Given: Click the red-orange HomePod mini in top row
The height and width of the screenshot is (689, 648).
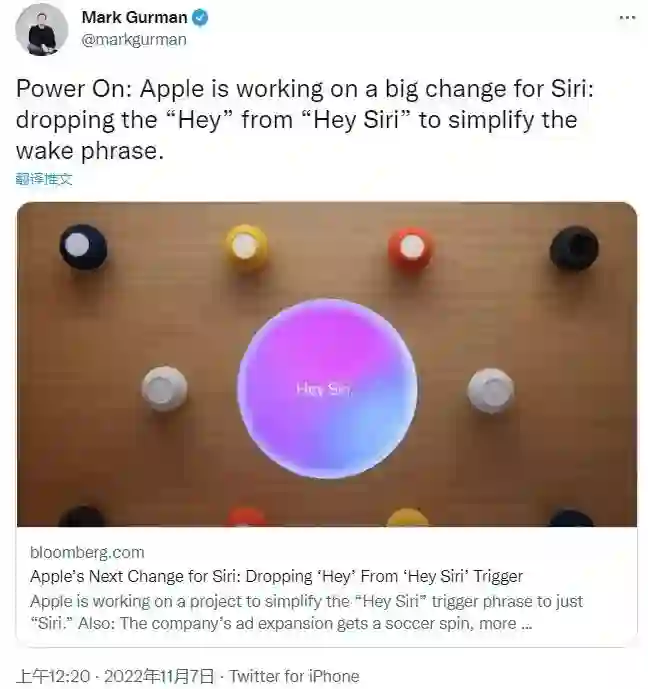Looking at the screenshot, I should pos(410,247).
